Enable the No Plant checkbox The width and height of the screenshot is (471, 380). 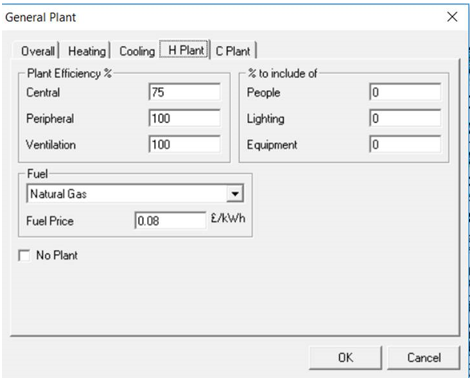click(x=24, y=256)
